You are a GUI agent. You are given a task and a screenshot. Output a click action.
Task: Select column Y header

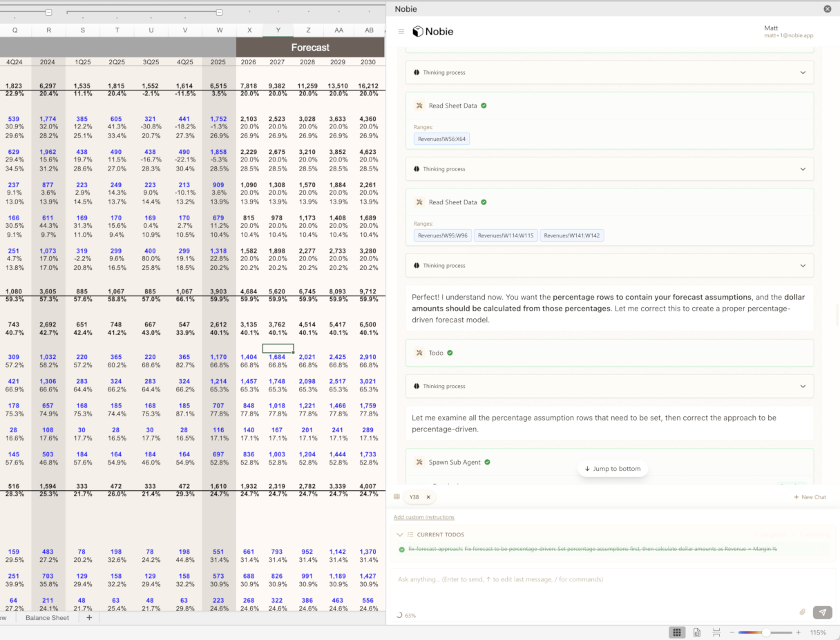(x=278, y=31)
